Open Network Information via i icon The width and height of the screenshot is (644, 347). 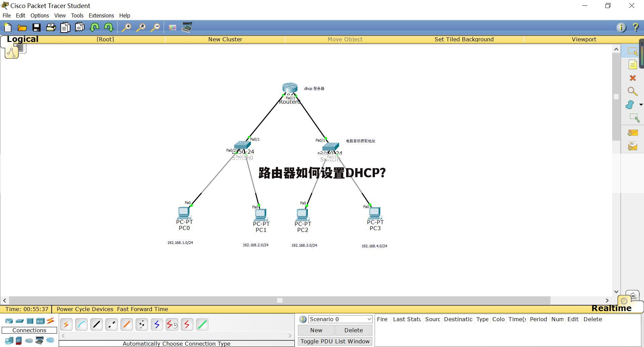pyautogui.click(x=621, y=28)
